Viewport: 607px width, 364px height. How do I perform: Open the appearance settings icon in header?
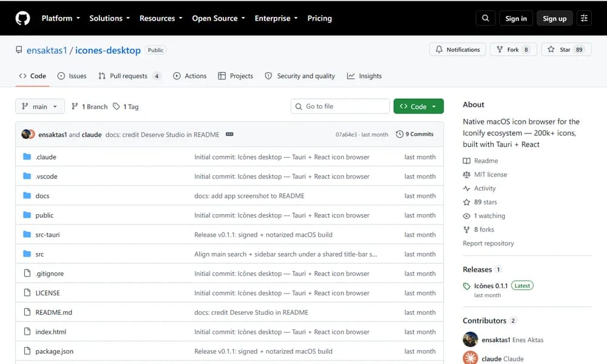click(x=584, y=18)
